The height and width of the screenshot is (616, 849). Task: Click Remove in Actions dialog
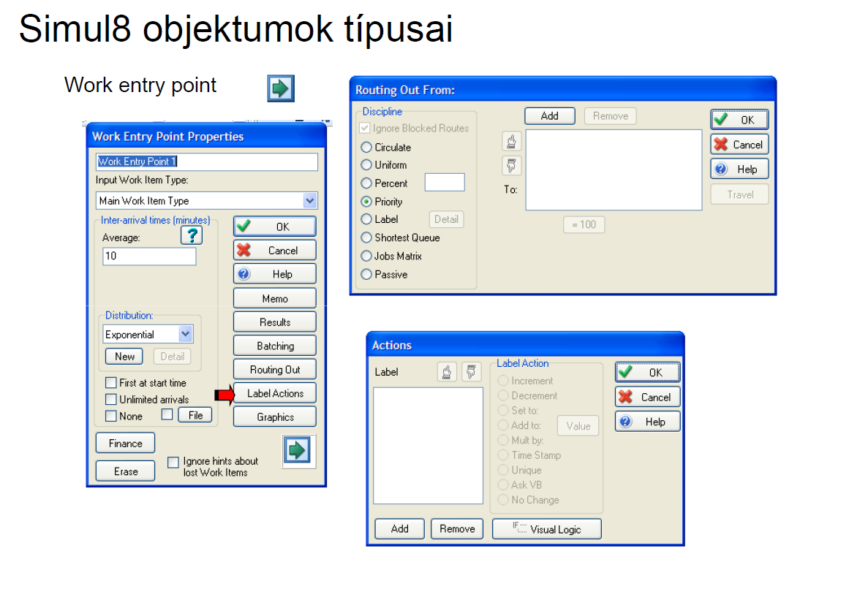click(457, 529)
